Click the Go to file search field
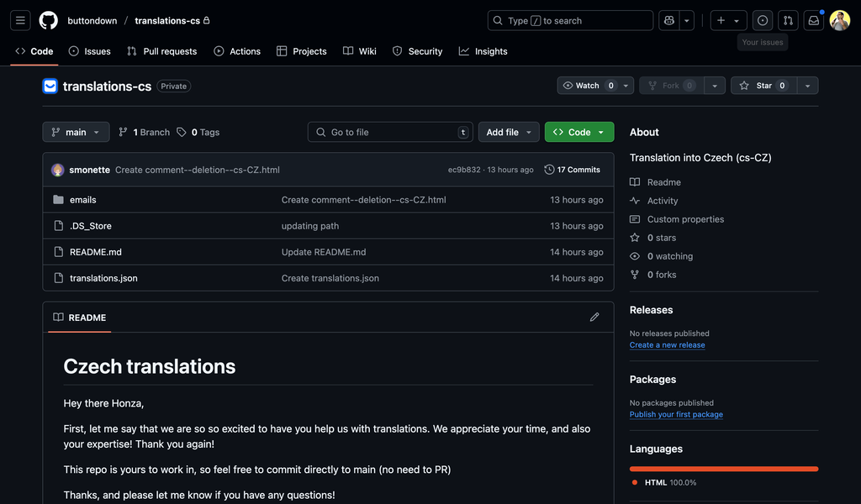Image resolution: width=861 pixels, height=504 pixels. pos(390,132)
